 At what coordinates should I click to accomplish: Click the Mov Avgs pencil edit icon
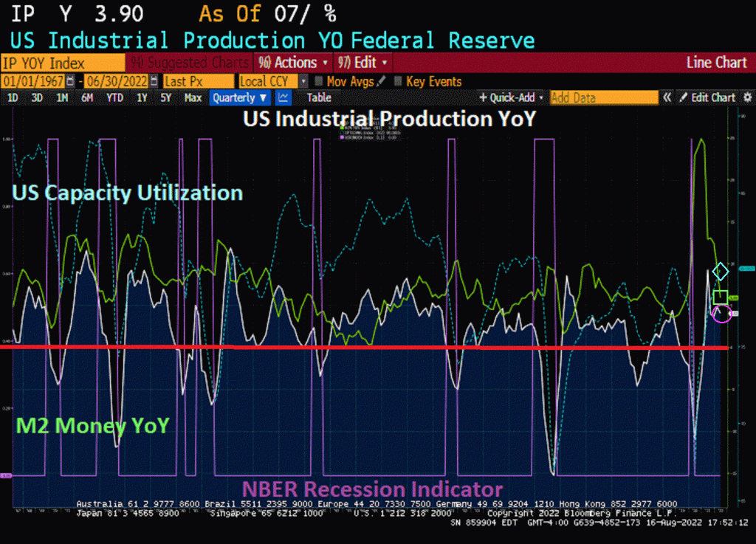tap(380, 81)
